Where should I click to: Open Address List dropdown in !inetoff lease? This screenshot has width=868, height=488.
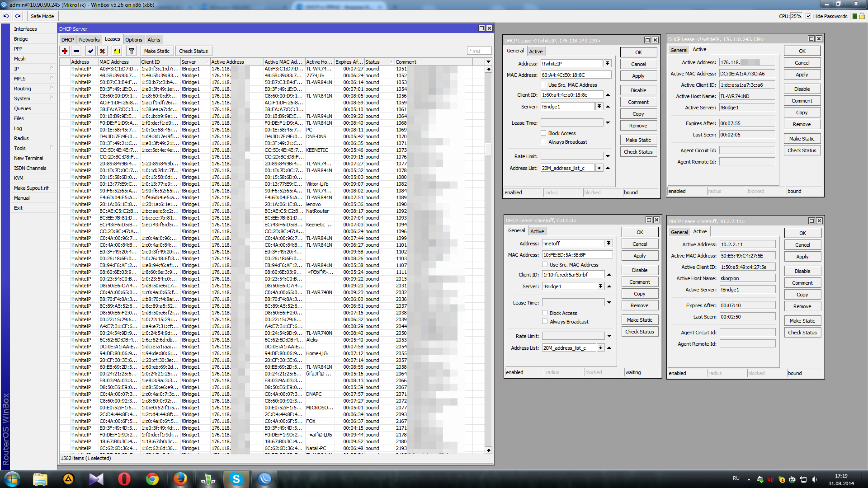pos(600,347)
